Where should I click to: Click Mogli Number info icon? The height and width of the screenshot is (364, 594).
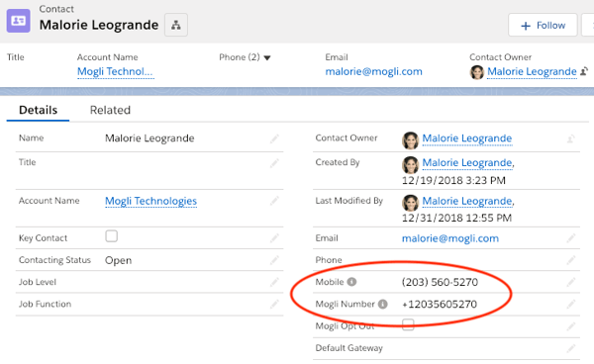click(x=382, y=304)
